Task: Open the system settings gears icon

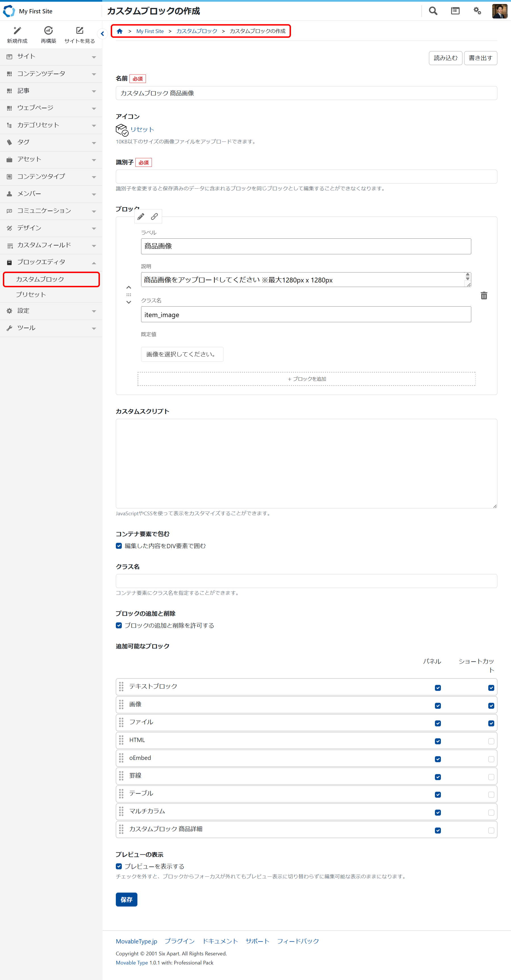Action: click(x=477, y=11)
